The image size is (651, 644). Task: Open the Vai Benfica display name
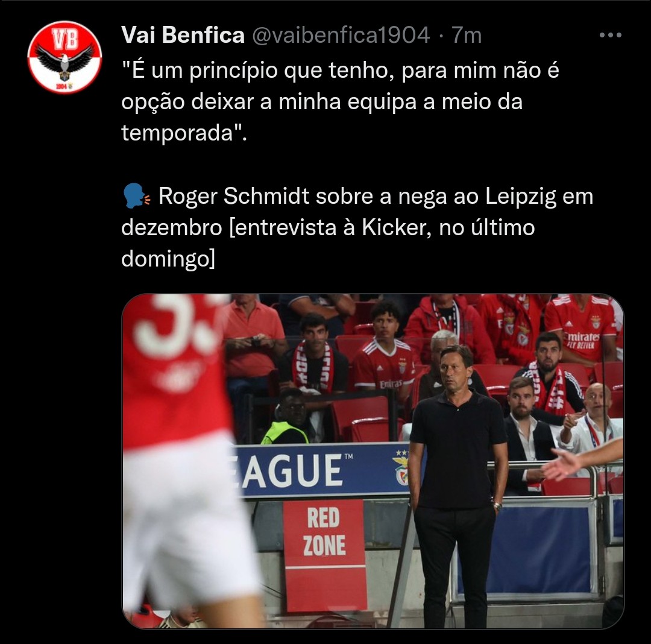click(183, 35)
